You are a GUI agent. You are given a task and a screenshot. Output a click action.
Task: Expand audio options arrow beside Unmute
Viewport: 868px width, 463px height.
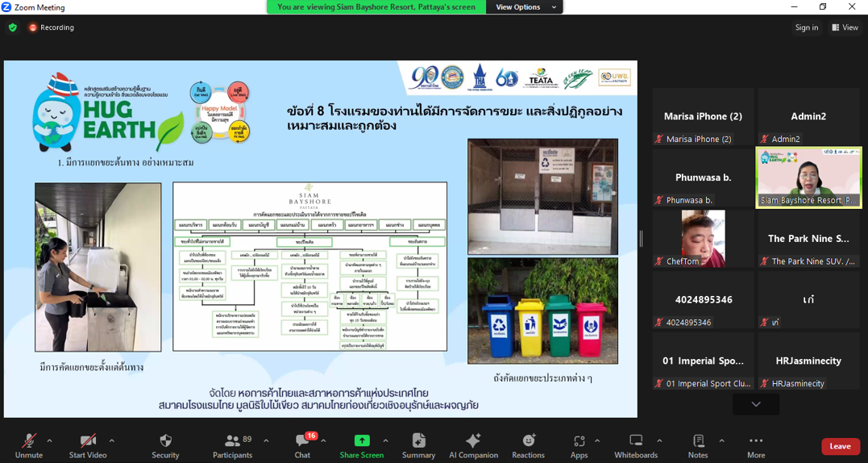click(50, 440)
